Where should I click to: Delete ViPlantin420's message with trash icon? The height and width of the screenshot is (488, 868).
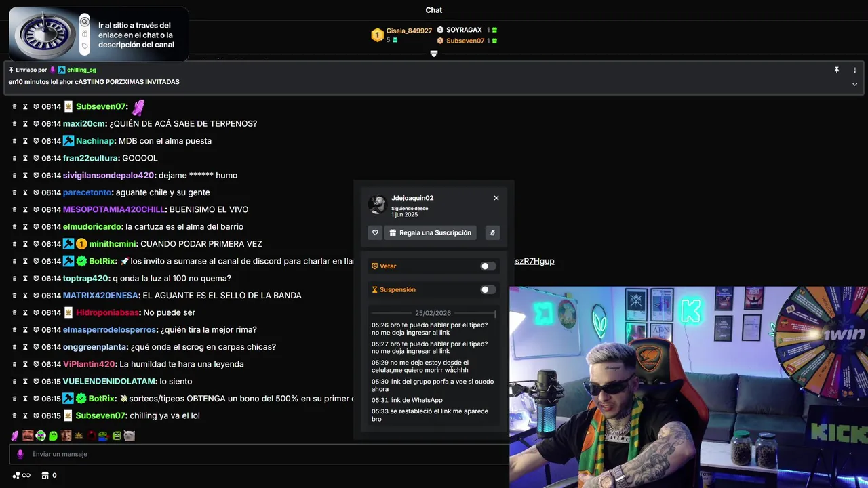(x=14, y=364)
